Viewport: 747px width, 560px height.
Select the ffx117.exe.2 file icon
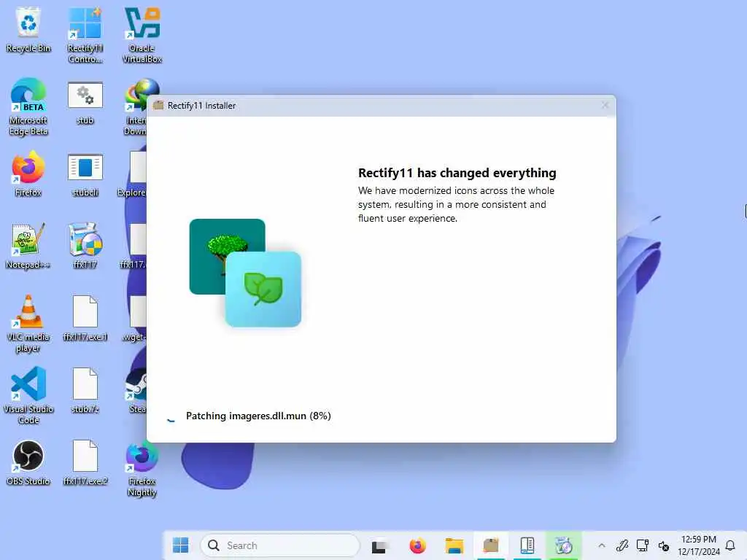point(85,463)
